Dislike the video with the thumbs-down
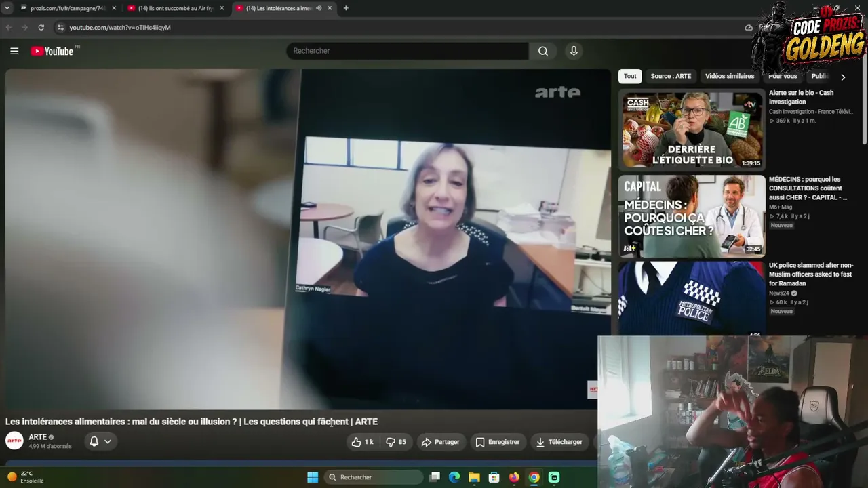 click(x=396, y=442)
